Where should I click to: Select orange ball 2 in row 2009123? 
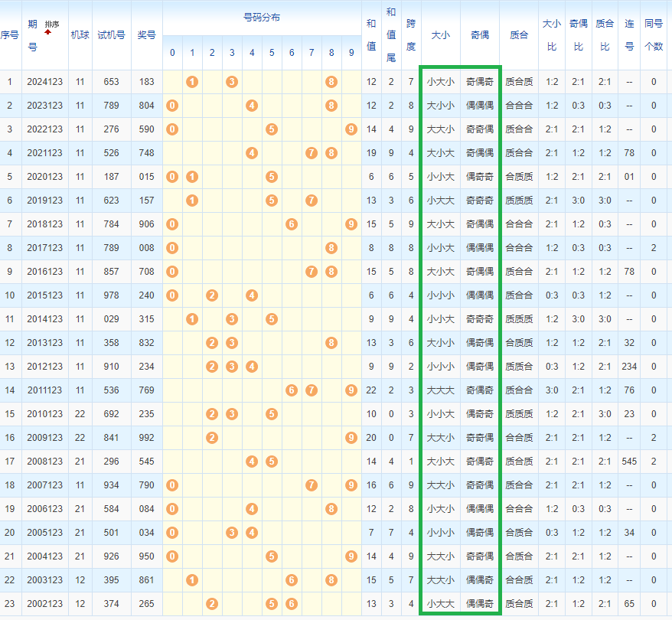212,438
